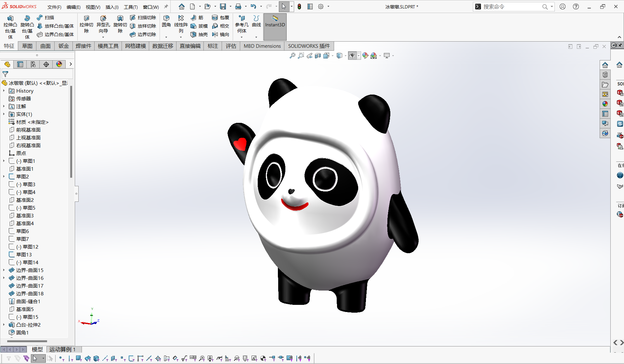Select the 旋转切除 revolved cut tool
Screen dimensions: 624x364
(120, 24)
